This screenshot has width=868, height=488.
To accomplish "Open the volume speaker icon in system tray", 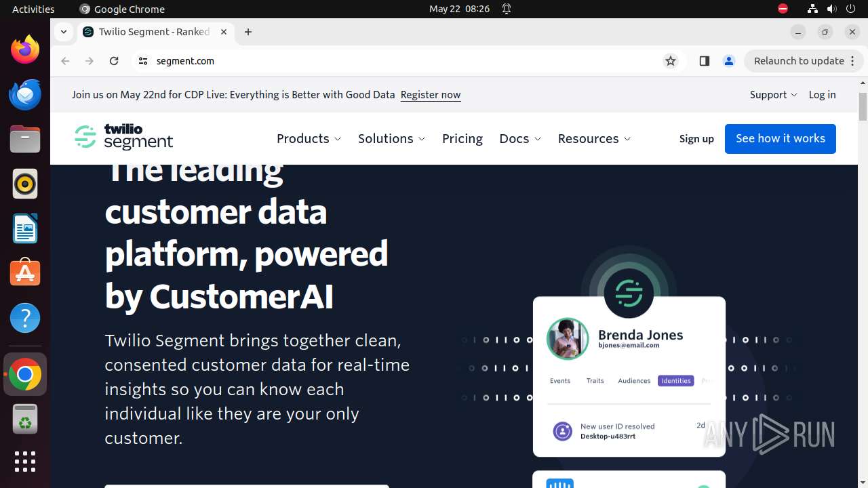I will [831, 9].
